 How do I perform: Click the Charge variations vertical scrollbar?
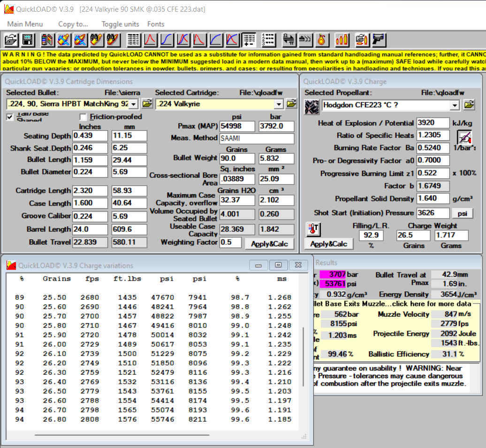(303, 357)
